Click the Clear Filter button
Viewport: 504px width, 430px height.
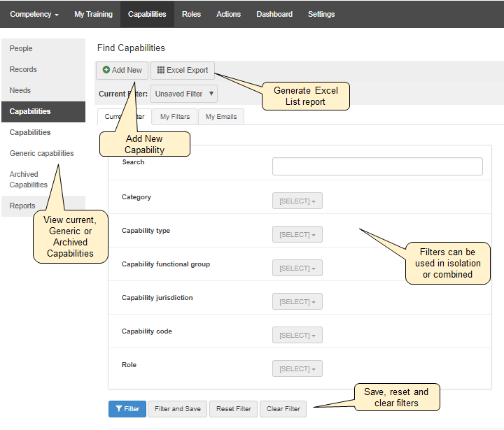283,409
